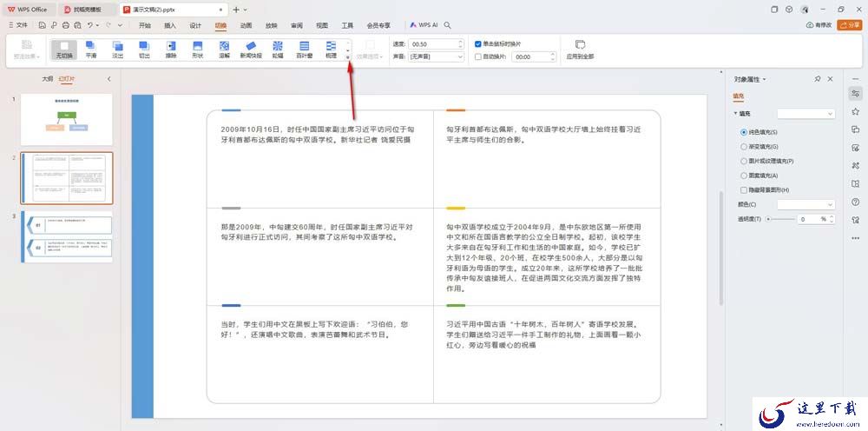Click the 分享 (share) button
The width and height of the screenshot is (868, 431).
(850, 25)
